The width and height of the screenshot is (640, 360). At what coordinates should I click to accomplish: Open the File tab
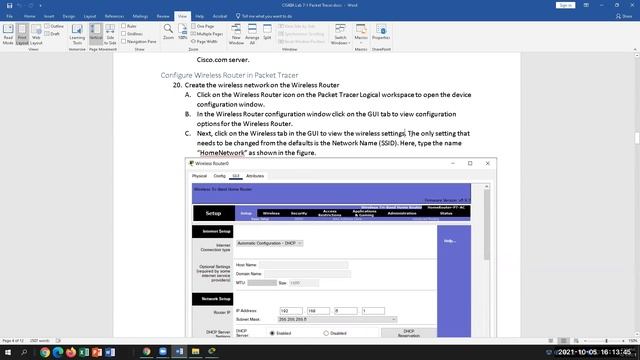[x=9, y=16]
